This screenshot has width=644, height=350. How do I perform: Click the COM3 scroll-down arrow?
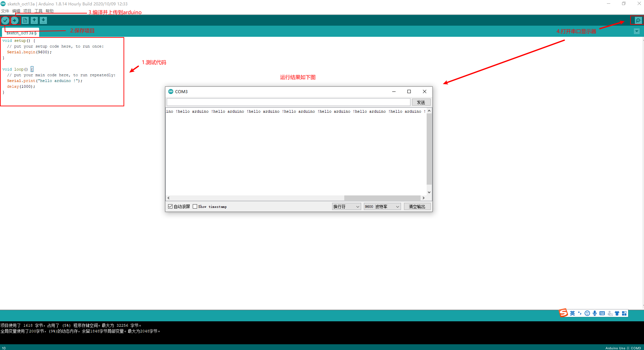tap(429, 192)
